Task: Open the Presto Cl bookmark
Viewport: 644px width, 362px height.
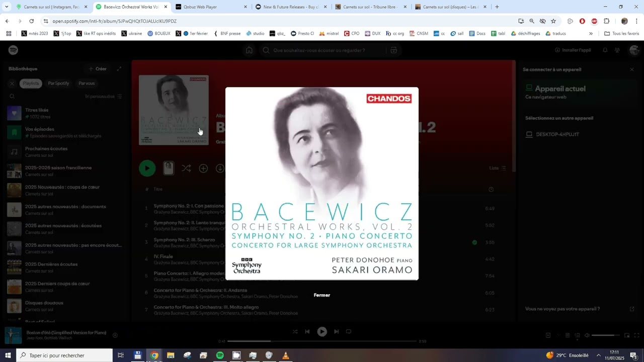Action: 302,34
